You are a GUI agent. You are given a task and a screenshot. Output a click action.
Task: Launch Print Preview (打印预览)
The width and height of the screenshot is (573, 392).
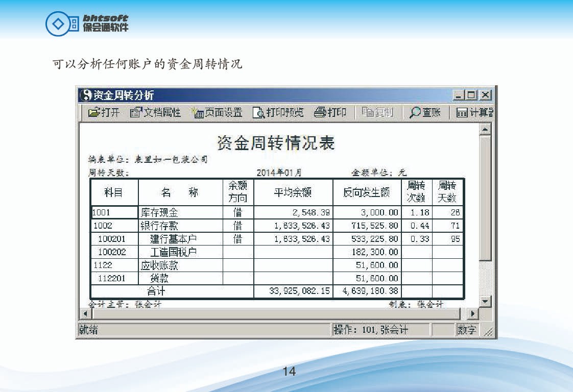[258, 113]
